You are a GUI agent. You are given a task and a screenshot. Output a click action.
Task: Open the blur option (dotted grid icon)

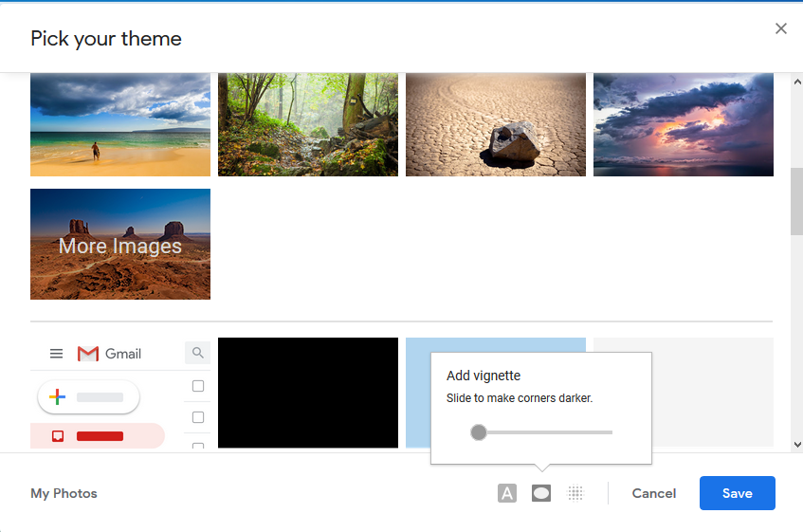pyautogui.click(x=575, y=493)
